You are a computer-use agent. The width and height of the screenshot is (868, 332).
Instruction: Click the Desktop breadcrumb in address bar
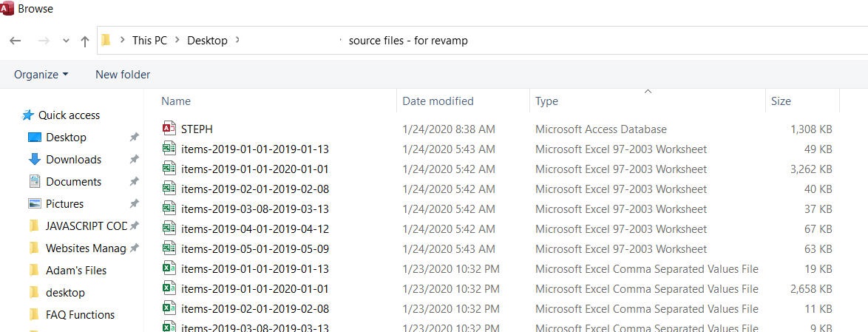click(x=207, y=41)
